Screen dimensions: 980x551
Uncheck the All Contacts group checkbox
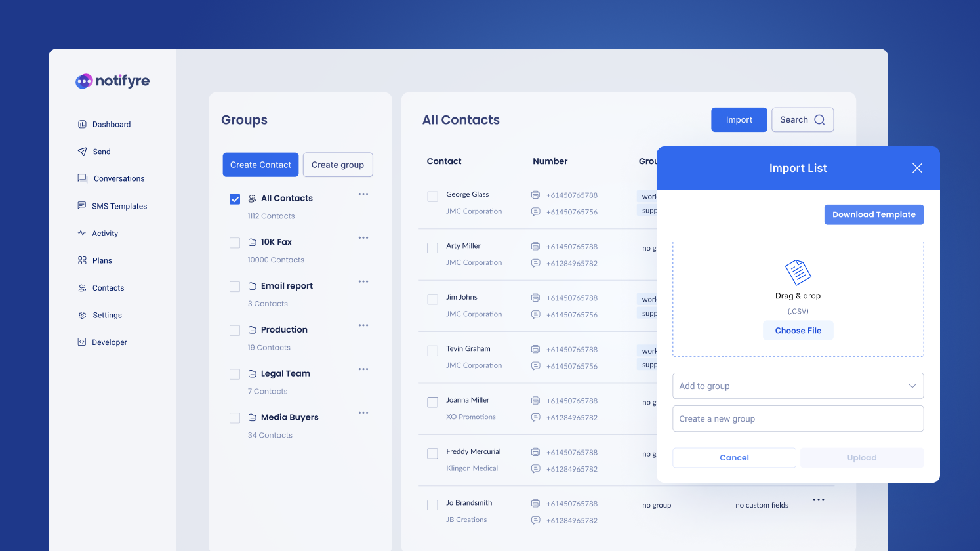235,199
